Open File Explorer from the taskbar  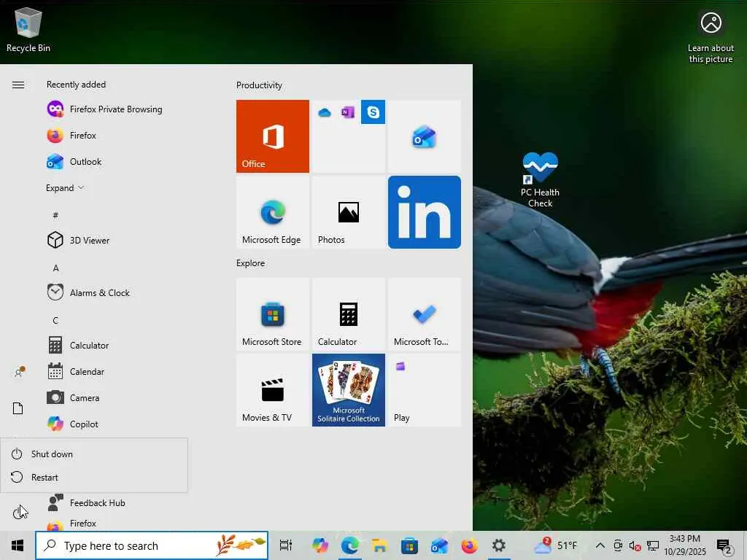coord(379,545)
